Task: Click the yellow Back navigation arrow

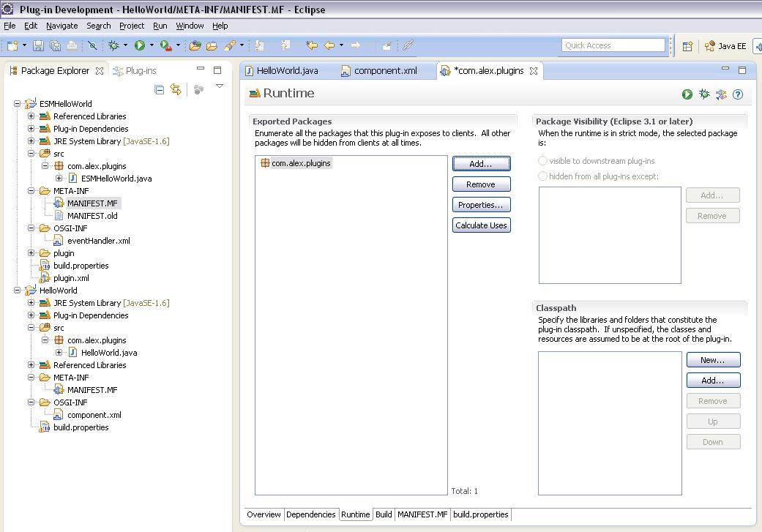Action: 329,45
